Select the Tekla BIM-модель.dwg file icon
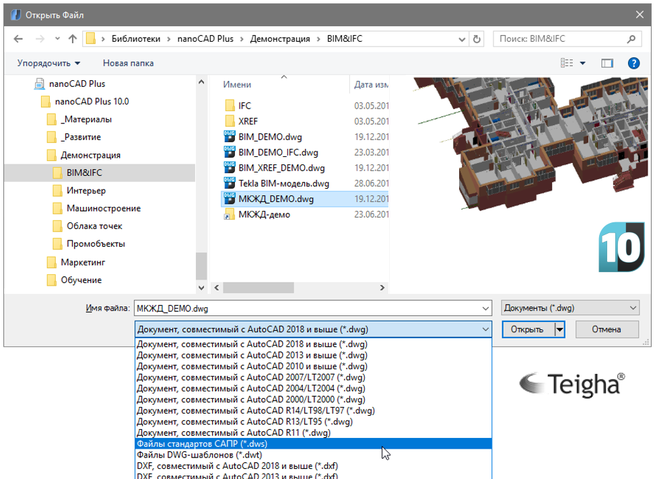The image size is (655, 479). [228, 183]
